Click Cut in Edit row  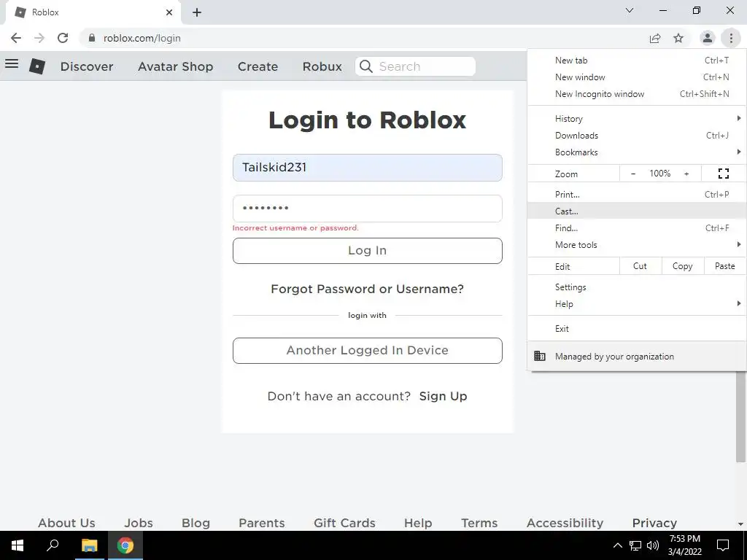640,266
